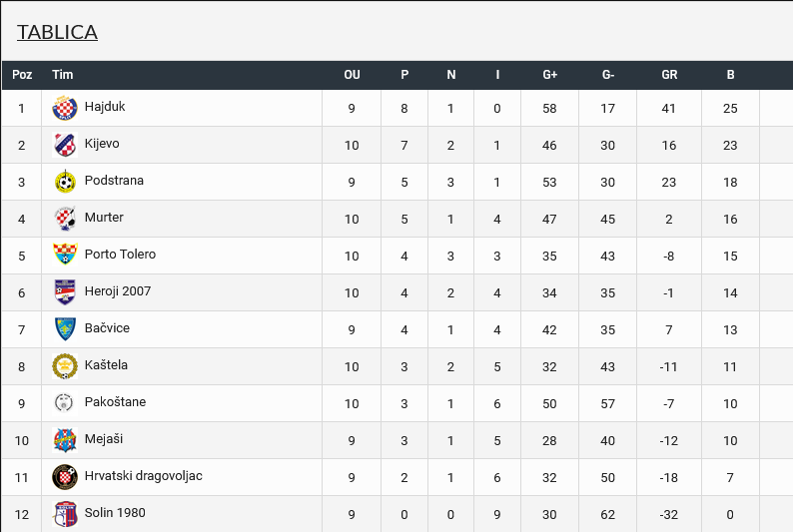Click the Podstrana club badge
Viewport: 793px width, 532px height.
pos(65,182)
